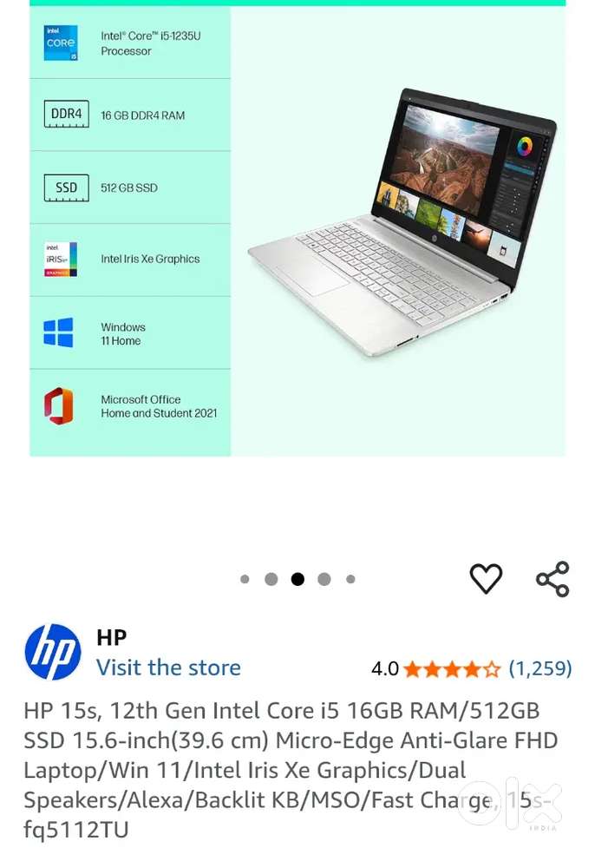Tap the HP brand logo

[53, 652]
